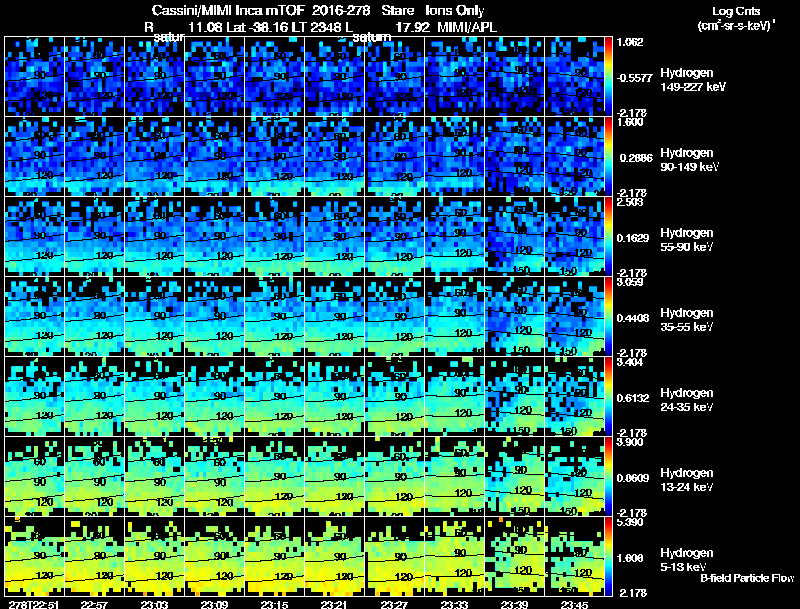Click the 'Log Cnts' legend heading
Screen dimensions: 800x609
click(736, 11)
